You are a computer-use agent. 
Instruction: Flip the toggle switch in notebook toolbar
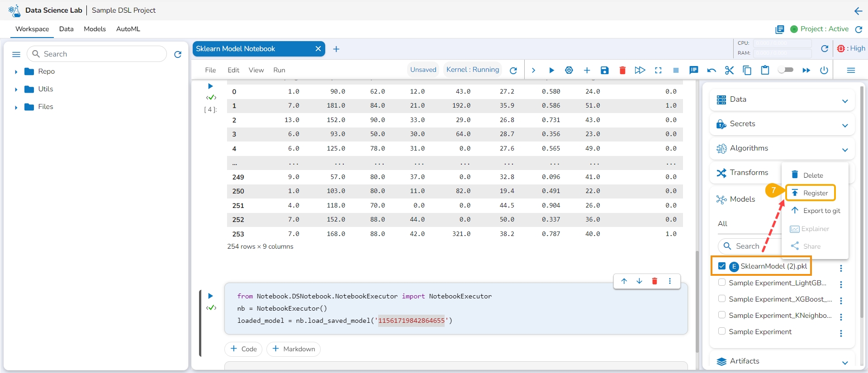(x=786, y=70)
